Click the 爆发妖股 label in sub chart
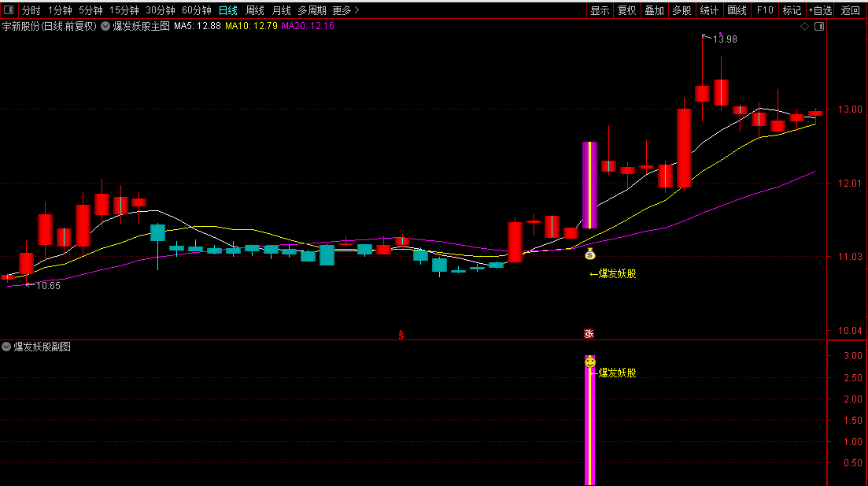The width and height of the screenshot is (868, 486). point(617,373)
